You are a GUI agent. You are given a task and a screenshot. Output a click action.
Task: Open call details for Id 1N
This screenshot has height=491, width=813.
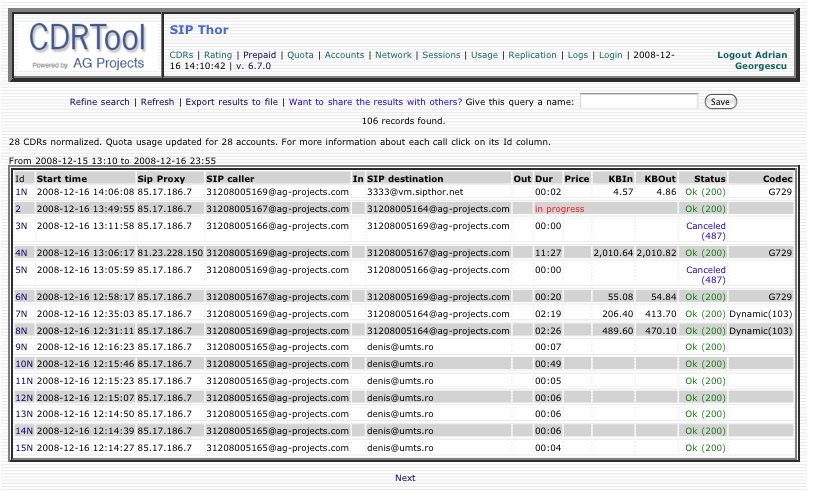pos(21,192)
